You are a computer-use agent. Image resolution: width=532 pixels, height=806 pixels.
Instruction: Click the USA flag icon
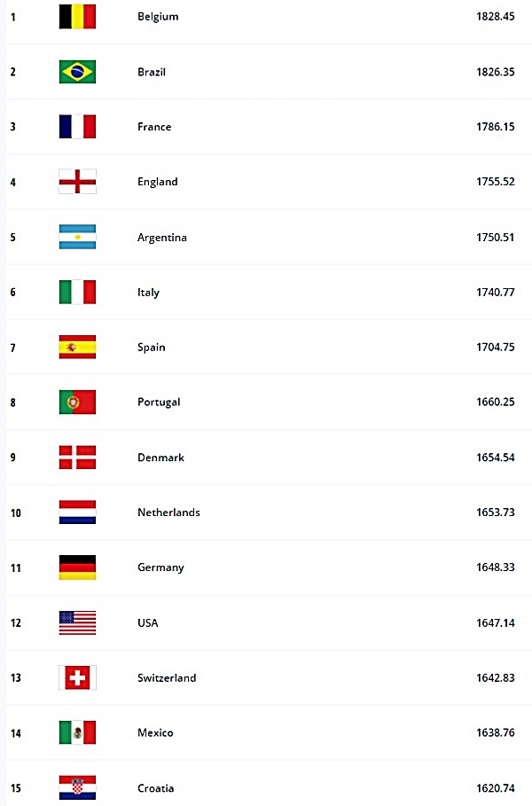coord(77,623)
